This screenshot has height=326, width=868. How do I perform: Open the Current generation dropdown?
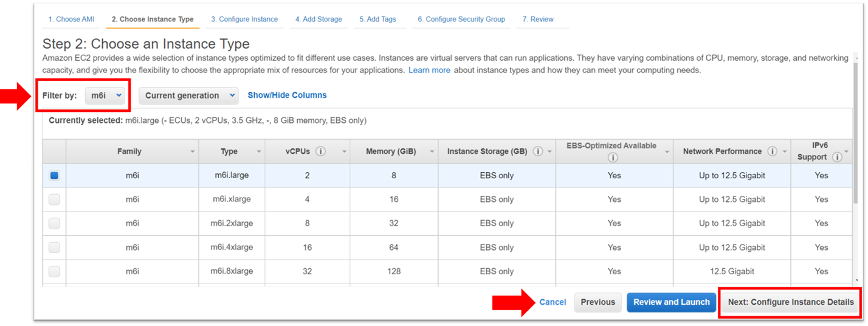point(188,95)
